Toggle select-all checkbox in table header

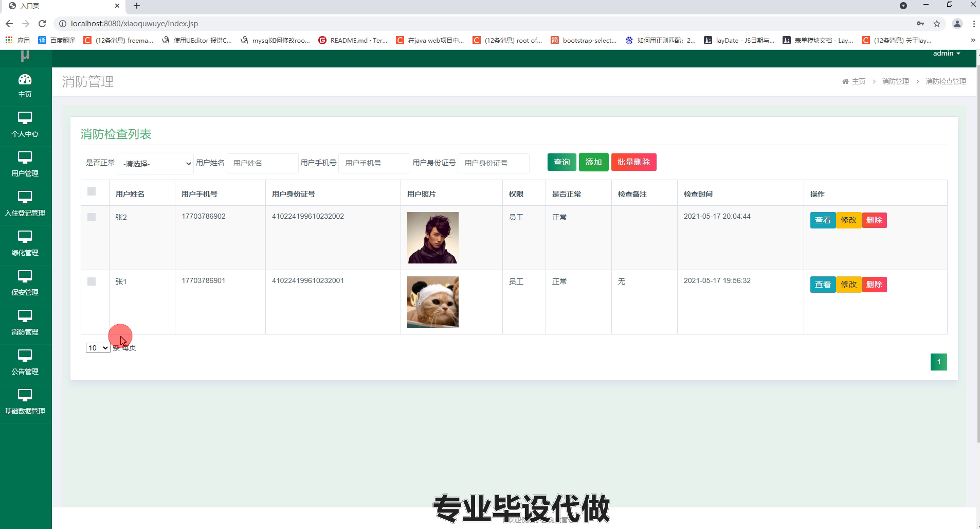click(x=92, y=191)
